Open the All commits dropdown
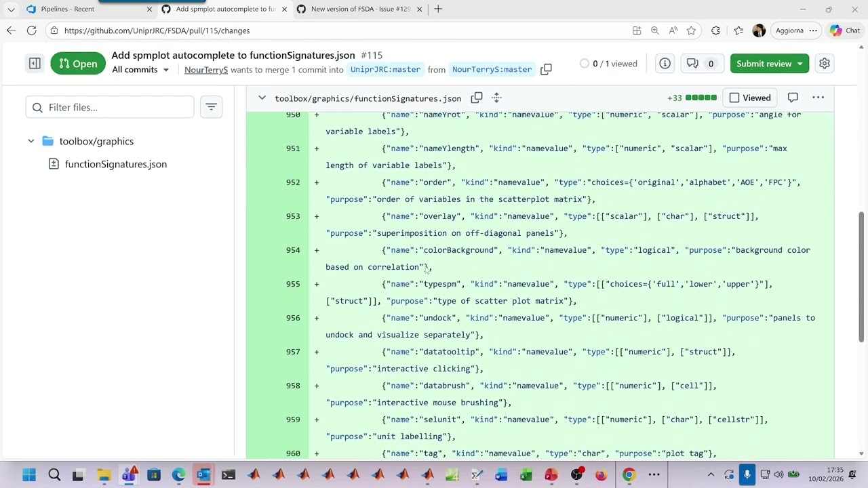 point(140,70)
